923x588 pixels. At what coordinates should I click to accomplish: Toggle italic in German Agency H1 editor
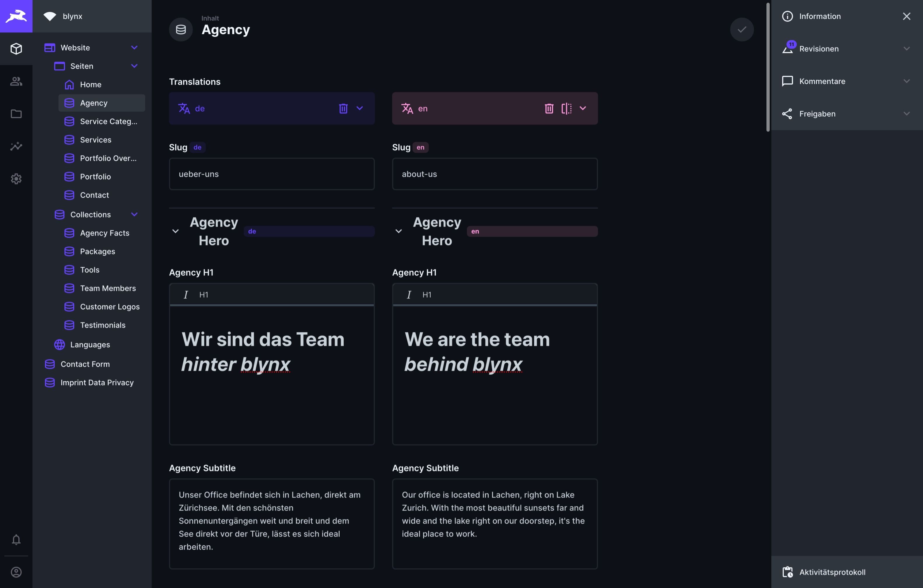click(x=186, y=295)
